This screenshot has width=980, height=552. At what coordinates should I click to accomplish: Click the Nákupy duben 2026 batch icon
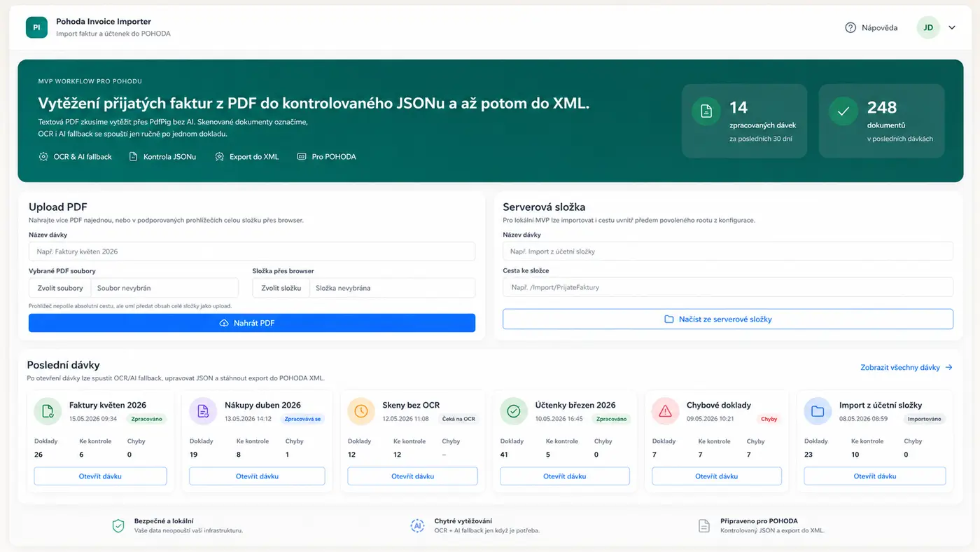(x=203, y=411)
